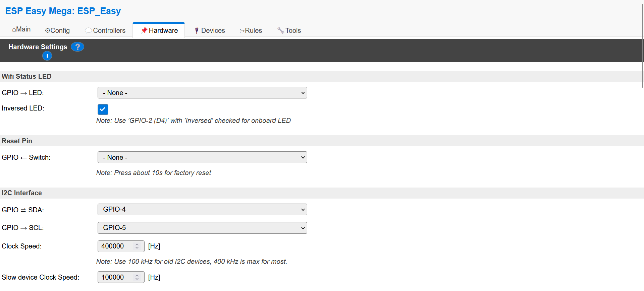This screenshot has height=291, width=644.
Task: Open the GPIO SCL dropdown showing GPIO-5
Action: click(x=202, y=228)
